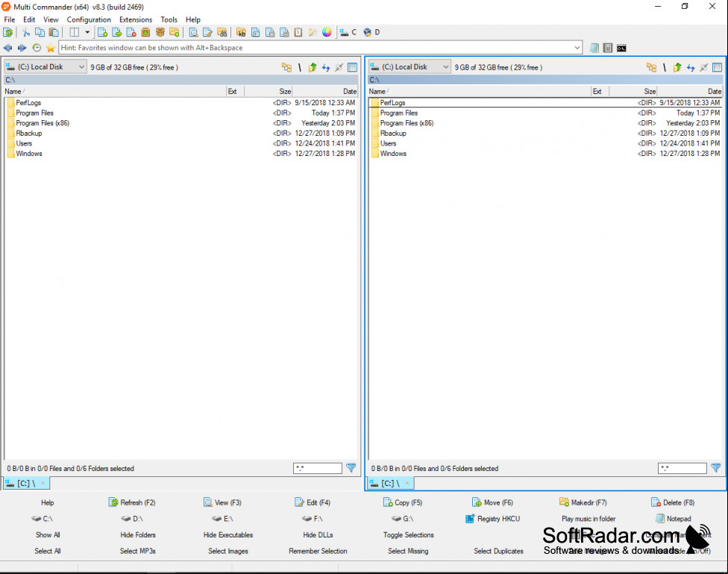This screenshot has height=574, width=728.
Task: Click the Copy (F5) button
Action: tap(403, 502)
